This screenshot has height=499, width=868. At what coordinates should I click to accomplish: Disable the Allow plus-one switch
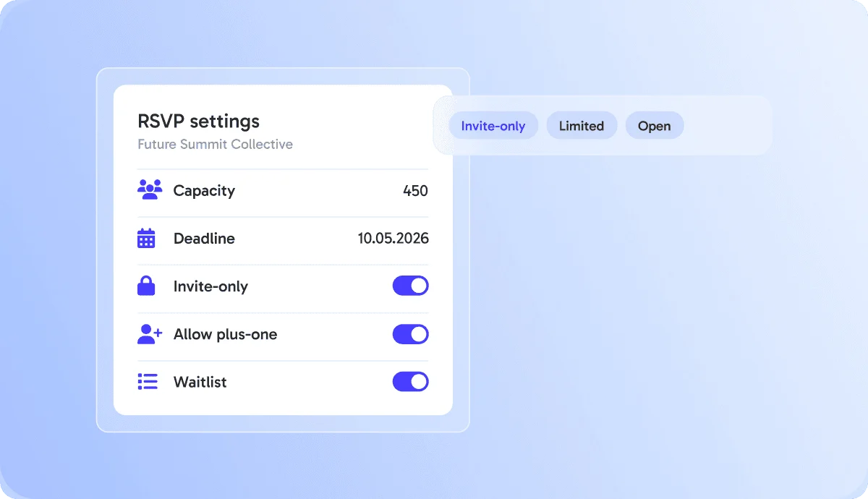411,334
